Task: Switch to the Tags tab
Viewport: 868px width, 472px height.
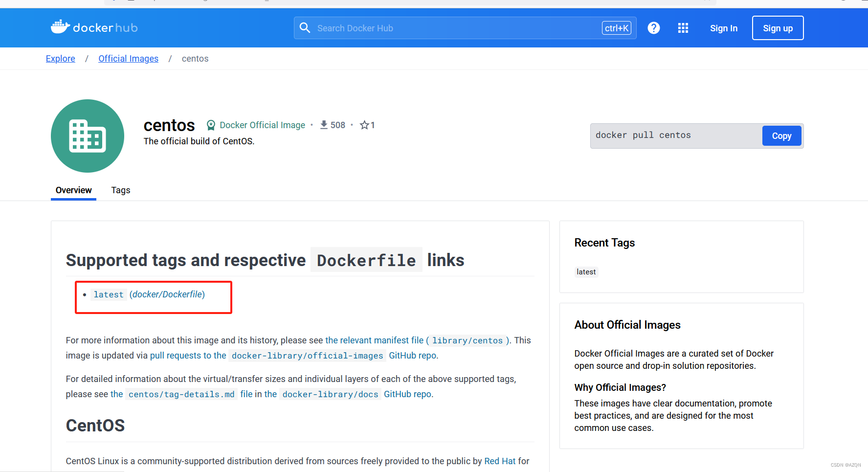Action: pos(120,190)
